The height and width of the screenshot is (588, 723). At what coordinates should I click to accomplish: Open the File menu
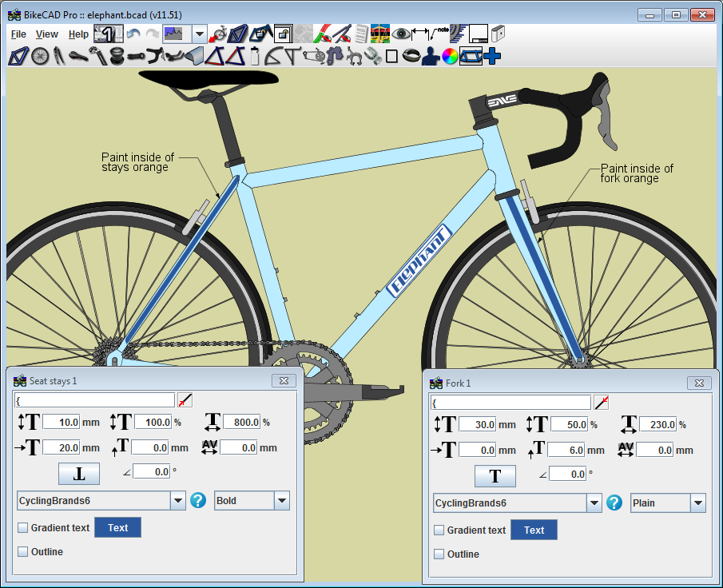(x=18, y=34)
